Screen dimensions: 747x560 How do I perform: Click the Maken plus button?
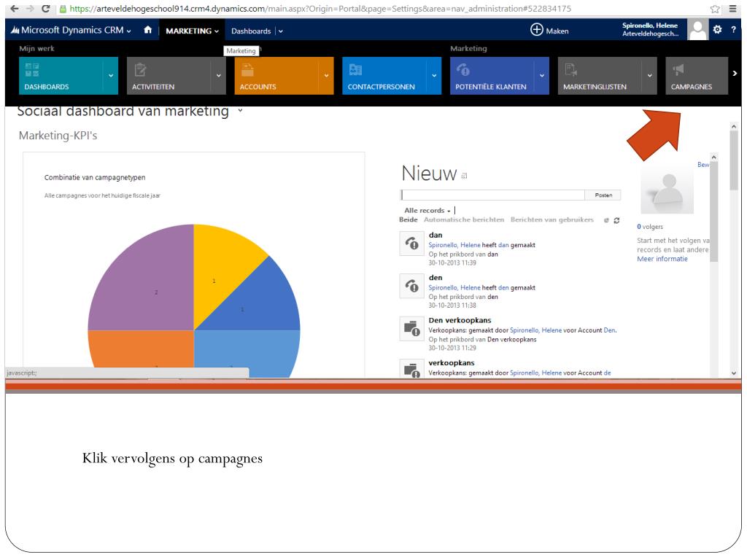pyautogui.click(x=549, y=30)
